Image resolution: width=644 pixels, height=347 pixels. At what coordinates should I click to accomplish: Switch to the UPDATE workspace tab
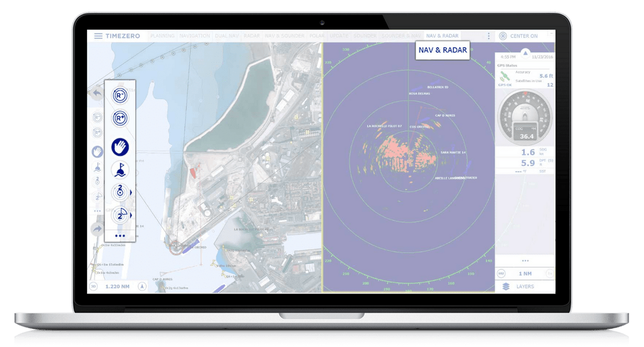[339, 36]
